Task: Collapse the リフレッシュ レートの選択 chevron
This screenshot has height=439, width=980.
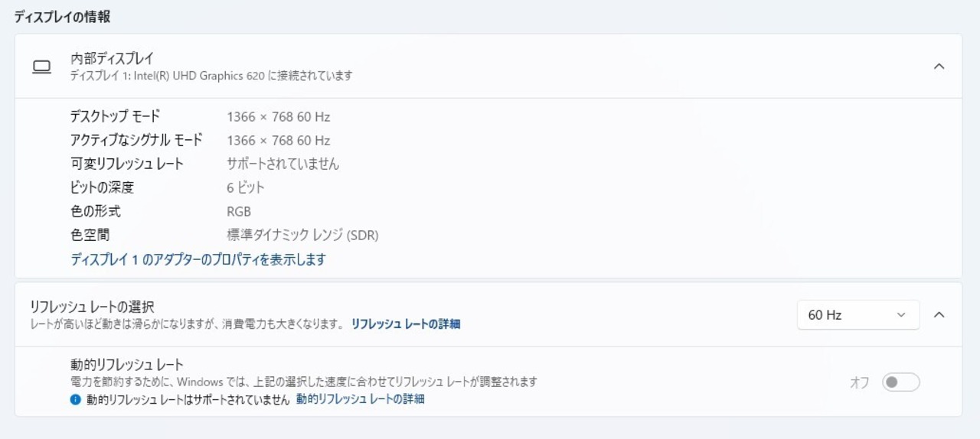Action: 939,314
